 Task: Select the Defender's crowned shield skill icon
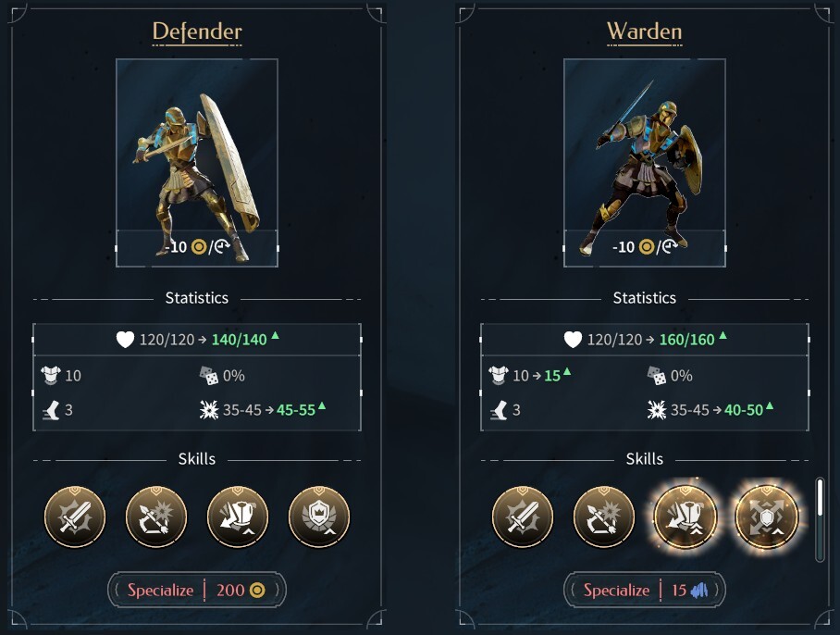[319, 517]
